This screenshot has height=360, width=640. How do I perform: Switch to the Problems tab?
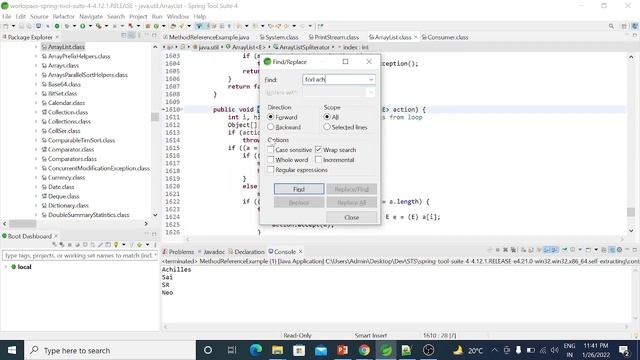coord(178,252)
